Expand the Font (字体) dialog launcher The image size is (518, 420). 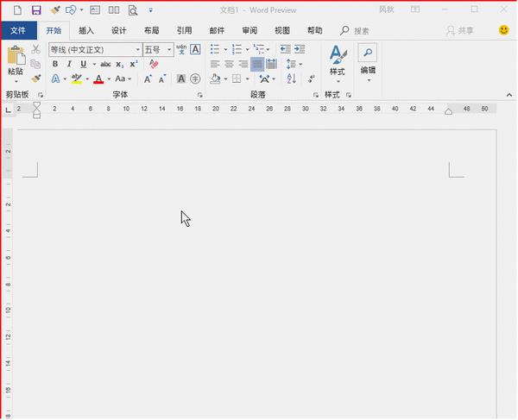click(199, 94)
